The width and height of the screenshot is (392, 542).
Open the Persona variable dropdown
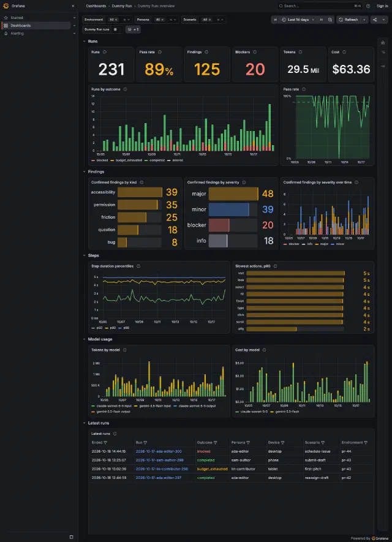click(175, 20)
